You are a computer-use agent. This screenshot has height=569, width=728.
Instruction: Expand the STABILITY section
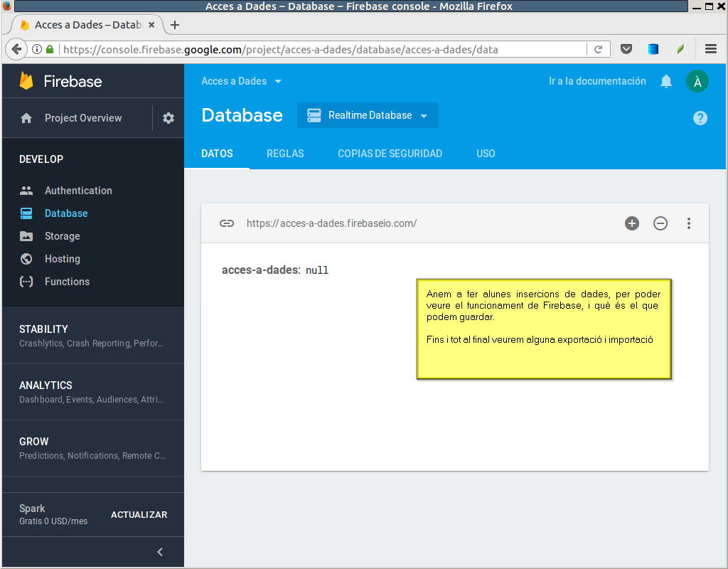pos(93,336)
